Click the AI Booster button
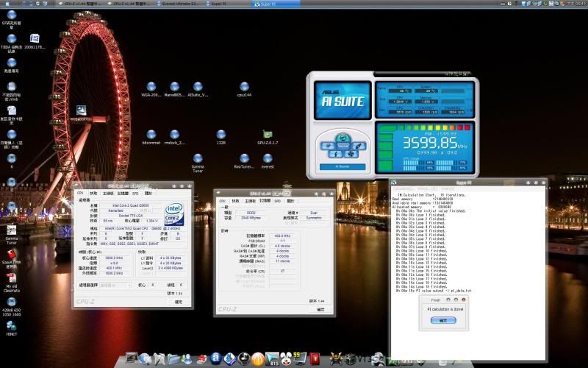This screenshot has height=368, width=588. point(342,168)
